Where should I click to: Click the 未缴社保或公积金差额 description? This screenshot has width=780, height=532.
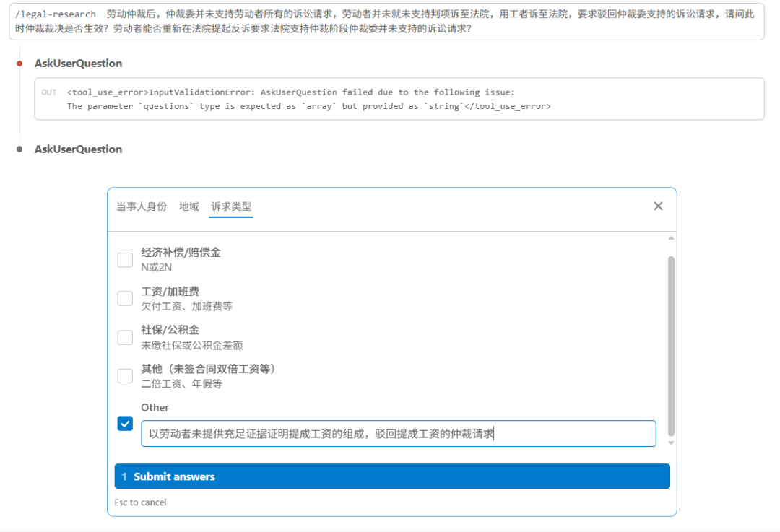click(x=191, y=345)
